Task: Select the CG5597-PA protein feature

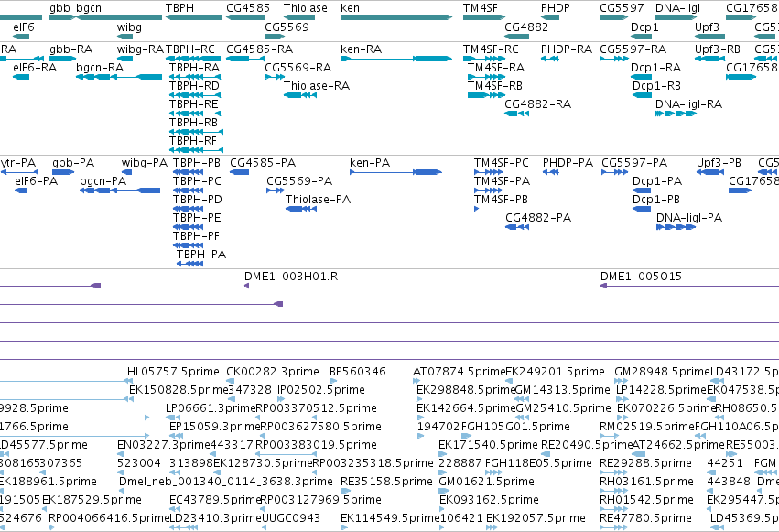Action: tap(614, 172)
